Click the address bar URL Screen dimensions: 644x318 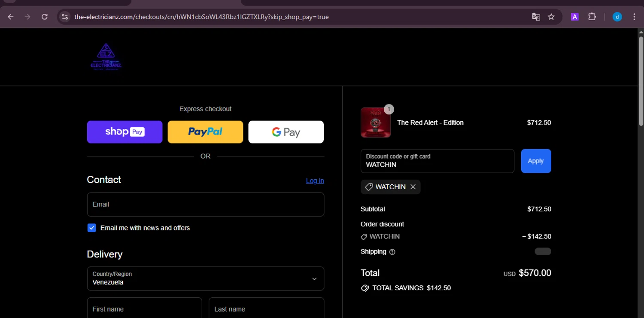pos(201,17)
